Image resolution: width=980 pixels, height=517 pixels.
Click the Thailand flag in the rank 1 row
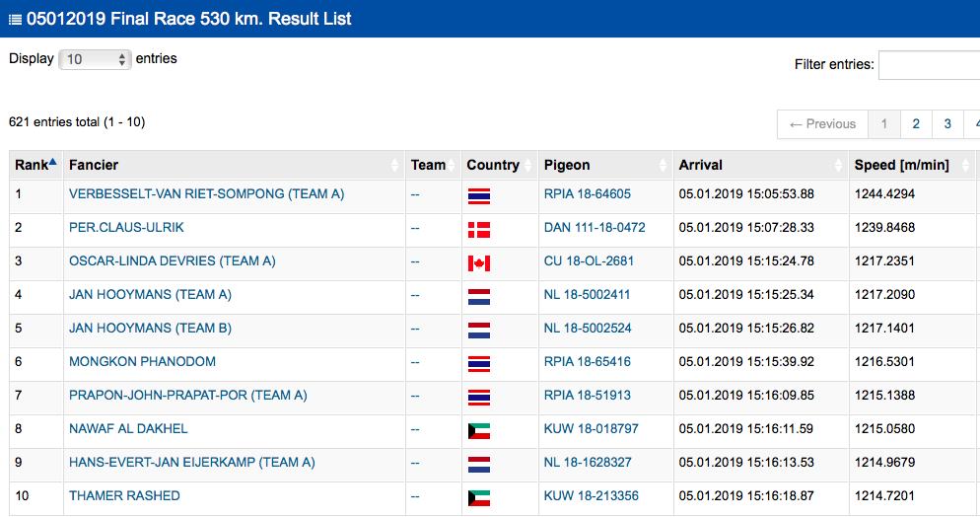click(x=479, y=195)
